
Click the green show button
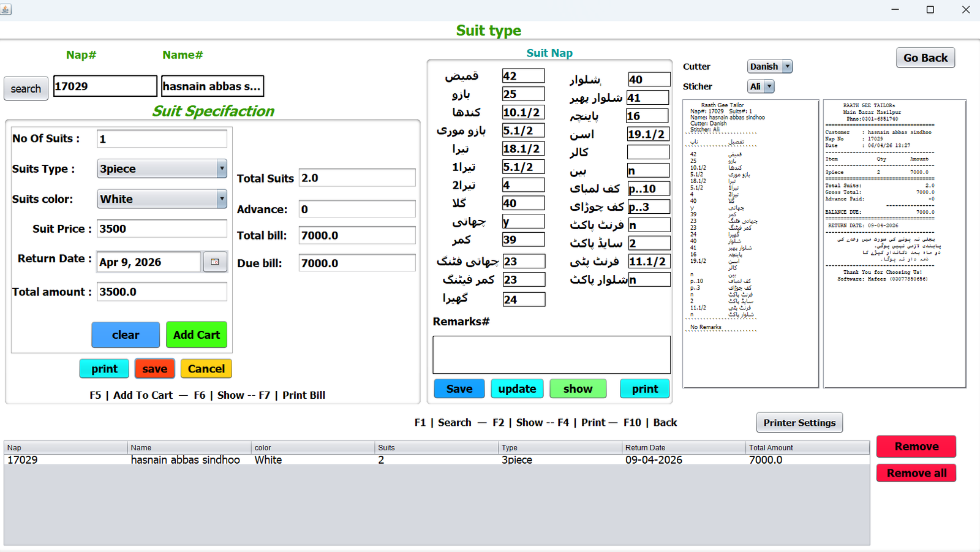point(578,388)
